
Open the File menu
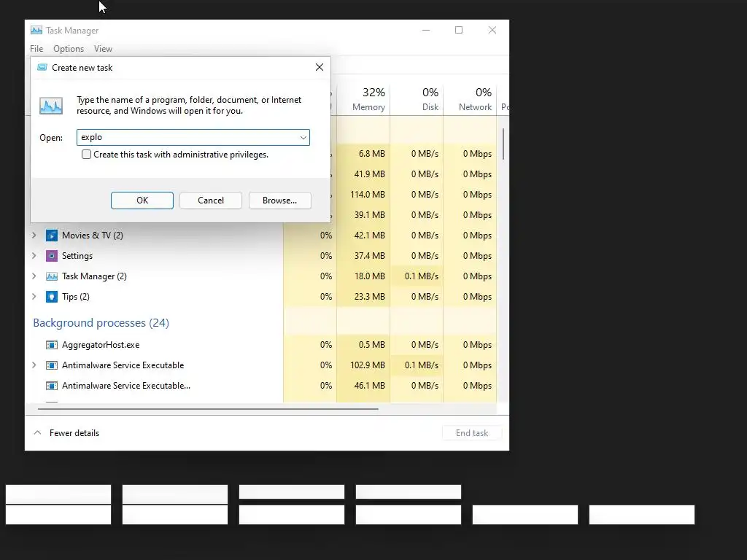point(36,49)
